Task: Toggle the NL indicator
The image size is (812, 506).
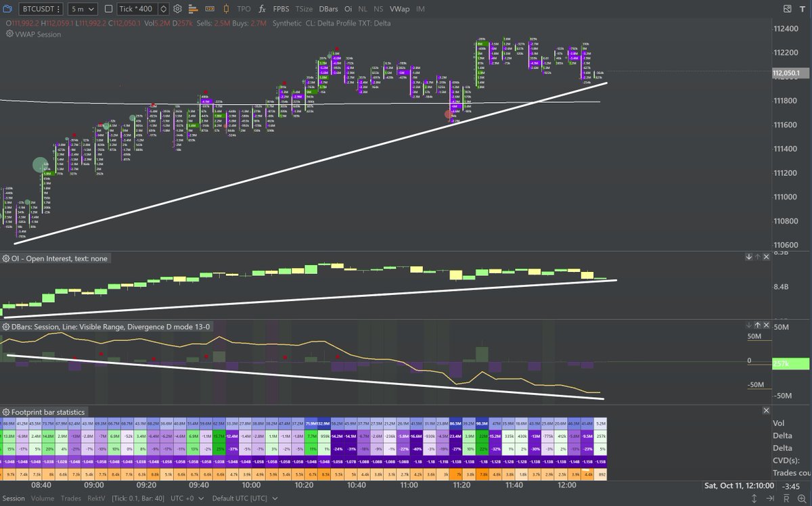Action: pos(363,9)
